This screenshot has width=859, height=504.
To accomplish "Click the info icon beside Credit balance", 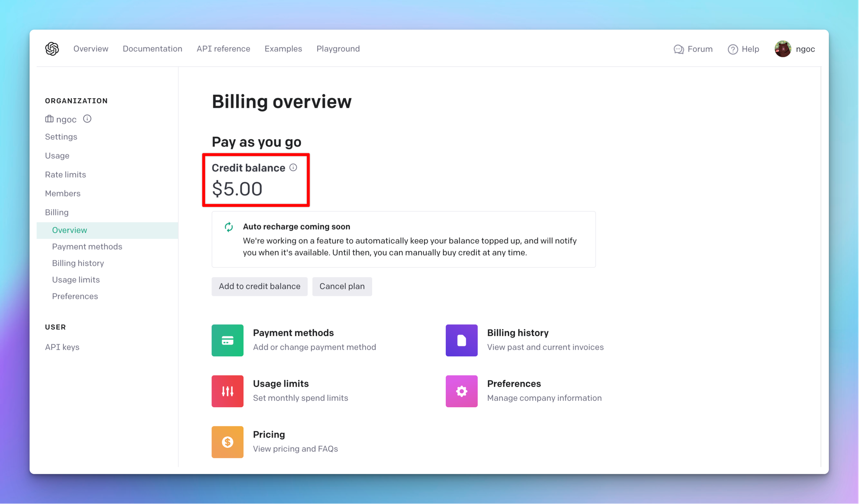I will coord(293,168).
